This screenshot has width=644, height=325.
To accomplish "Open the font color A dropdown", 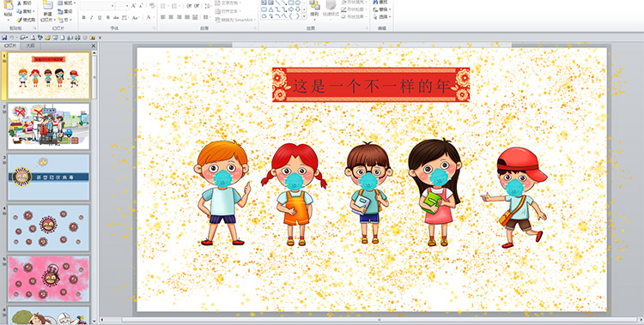I will click(x=149, y=18).
